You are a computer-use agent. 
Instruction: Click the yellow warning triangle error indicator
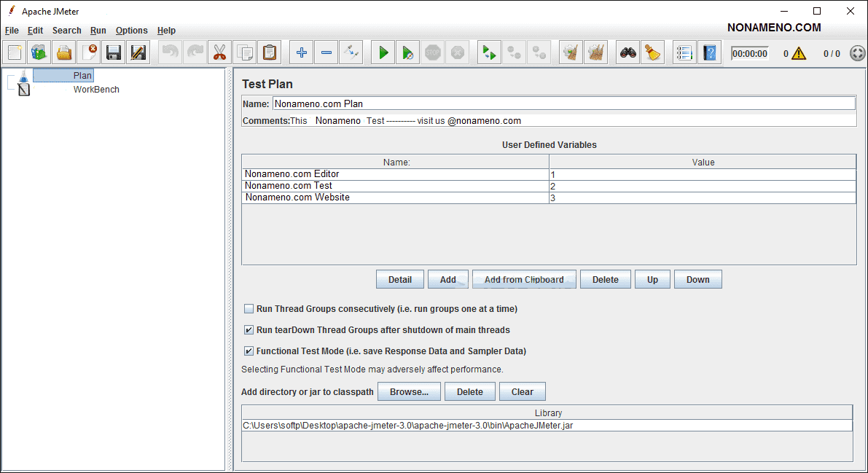click(799, 53)
